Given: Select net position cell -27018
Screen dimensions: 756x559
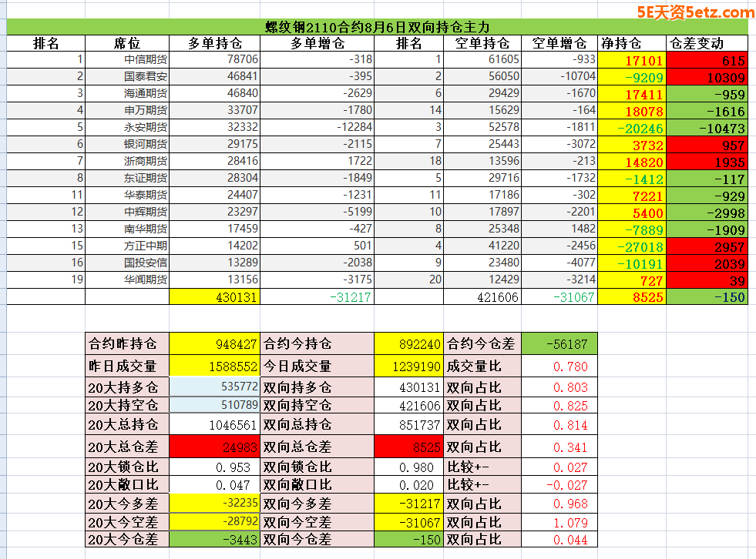Looking at the screenshot, I should point(632,246).
